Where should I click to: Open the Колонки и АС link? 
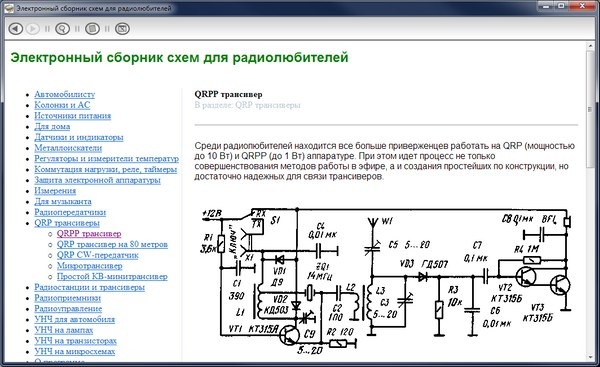[x=62, y=105]
